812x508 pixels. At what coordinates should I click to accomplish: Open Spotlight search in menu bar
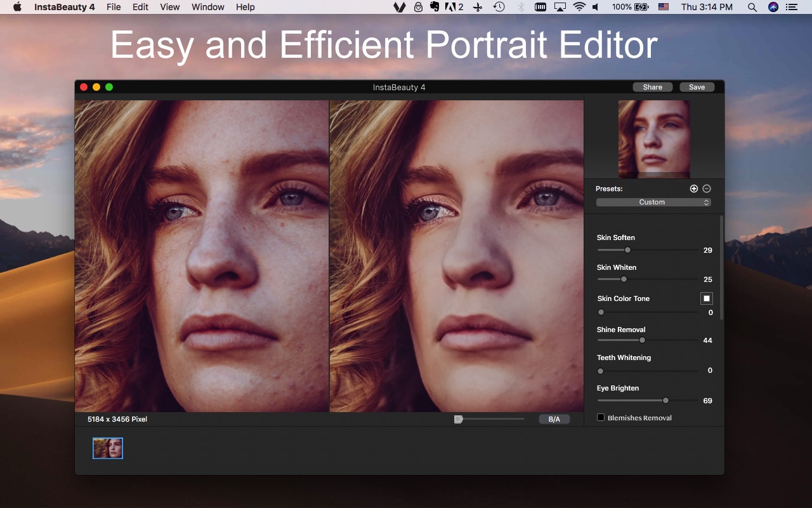click(752, 7)
